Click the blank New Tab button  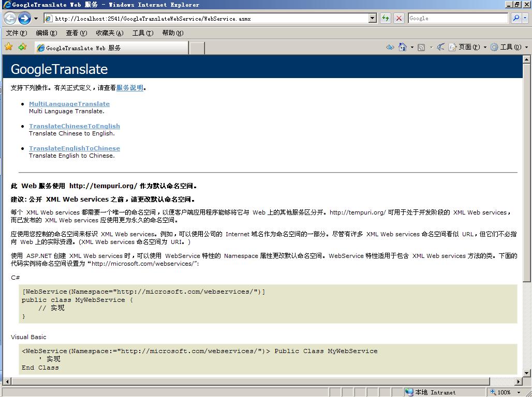coord(197,48)
